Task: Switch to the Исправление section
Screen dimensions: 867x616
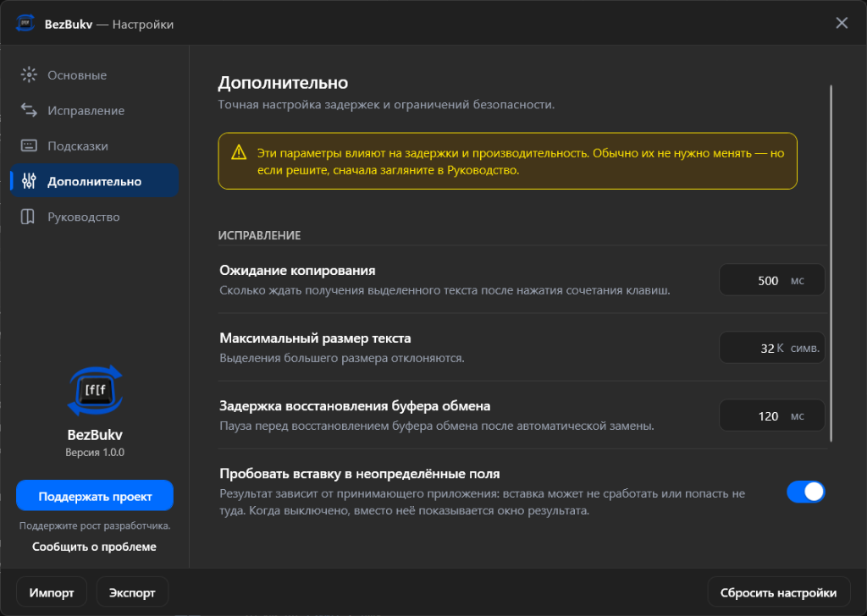Action: (x=95, y=110)
